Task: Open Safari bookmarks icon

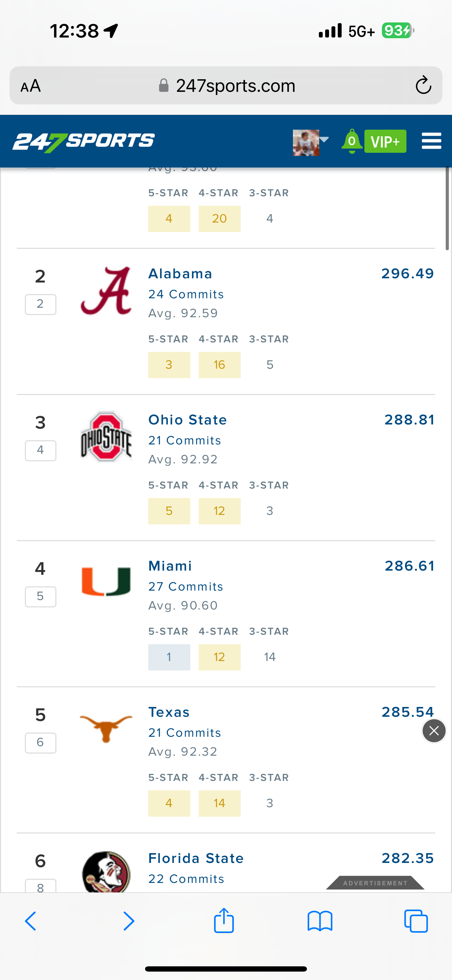Action: click(320, 921)
